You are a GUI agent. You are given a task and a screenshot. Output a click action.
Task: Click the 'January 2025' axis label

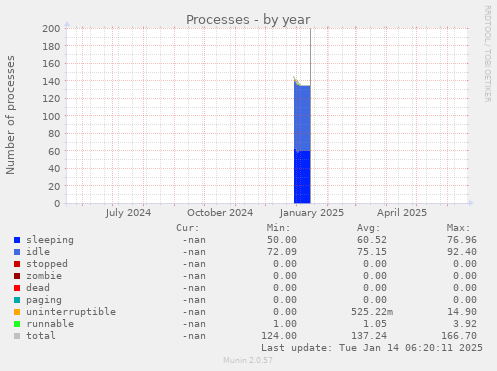click(x=312, y=213)
